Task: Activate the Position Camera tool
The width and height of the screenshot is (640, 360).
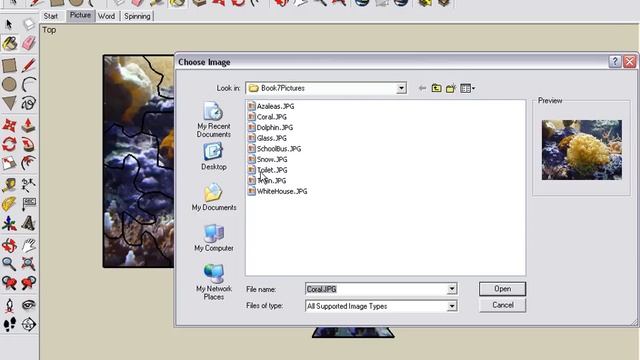Action: [x=9, y=305]
